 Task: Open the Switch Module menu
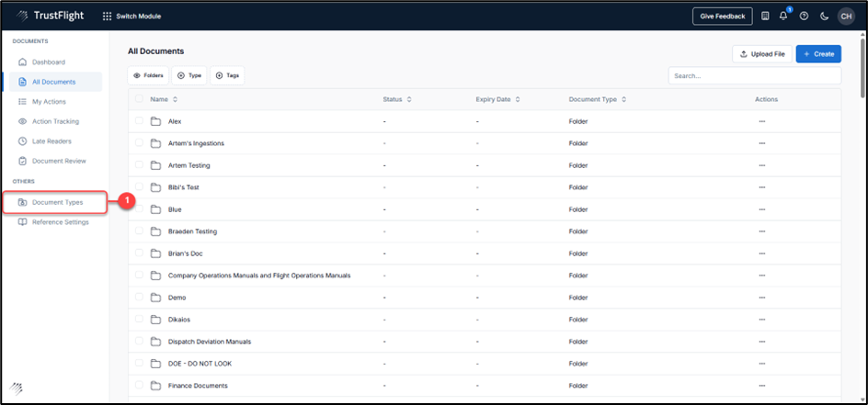tap(133, 16)
